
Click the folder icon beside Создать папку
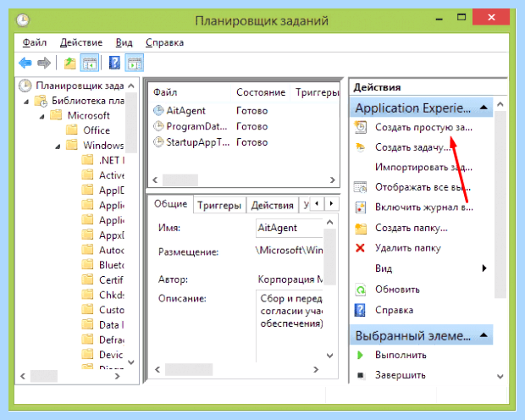tap(361, 229)
